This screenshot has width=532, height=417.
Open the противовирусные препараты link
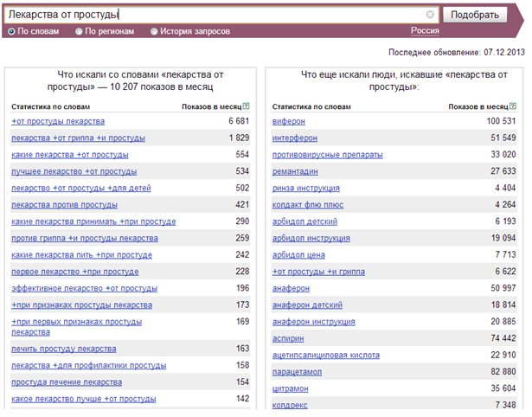tap(327, 155)
